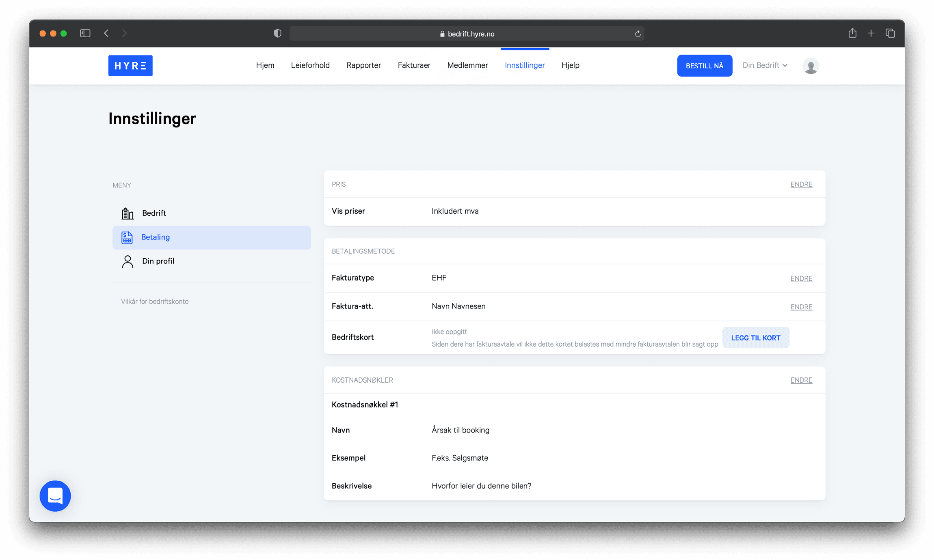Click the Vis priser label
Viewport: 934px width, 560px height.
tap(348, 211)
